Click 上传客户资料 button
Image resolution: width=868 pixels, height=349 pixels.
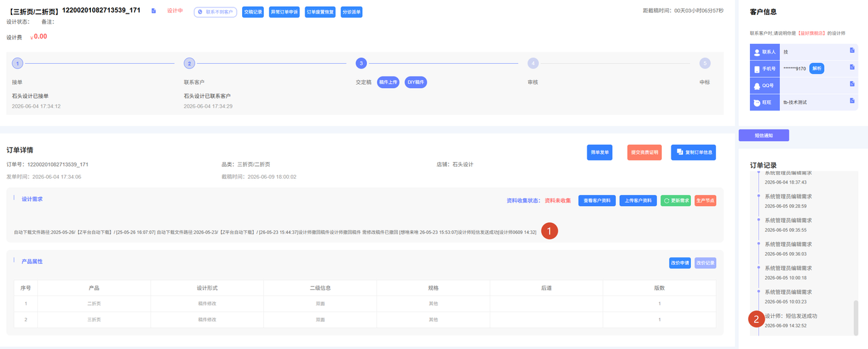638,201
